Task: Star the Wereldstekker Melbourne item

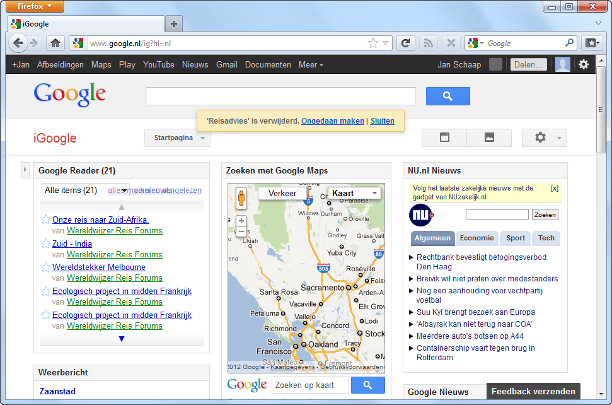Action: [46, 267]
